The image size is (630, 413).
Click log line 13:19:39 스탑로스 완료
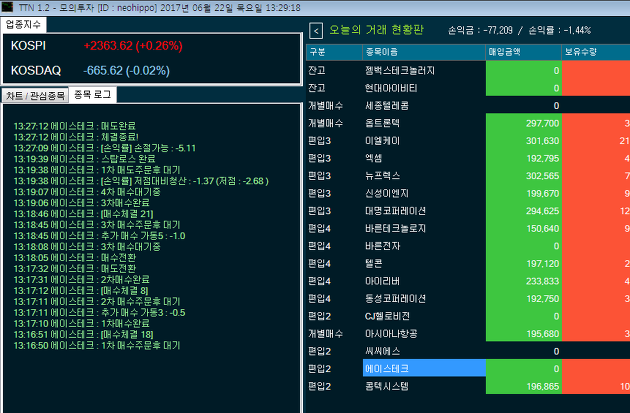pyautogui.click(x=84, y=159)
